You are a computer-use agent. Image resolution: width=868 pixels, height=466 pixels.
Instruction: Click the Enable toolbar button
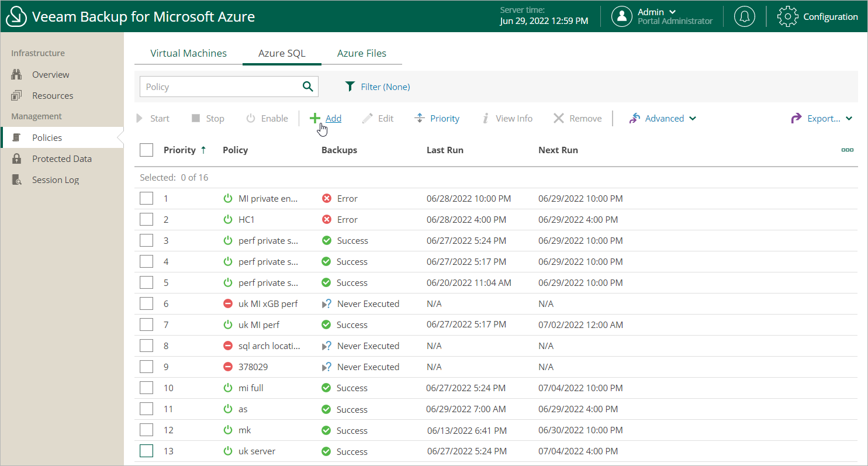267,118
